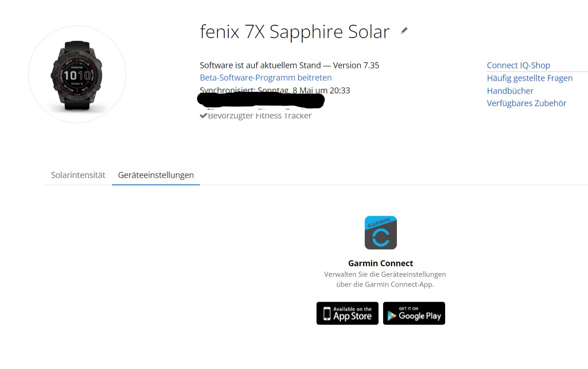Click the fenix 7X Sapphire Solar title
Screen dimensions: 588x369
click(294, 31)
